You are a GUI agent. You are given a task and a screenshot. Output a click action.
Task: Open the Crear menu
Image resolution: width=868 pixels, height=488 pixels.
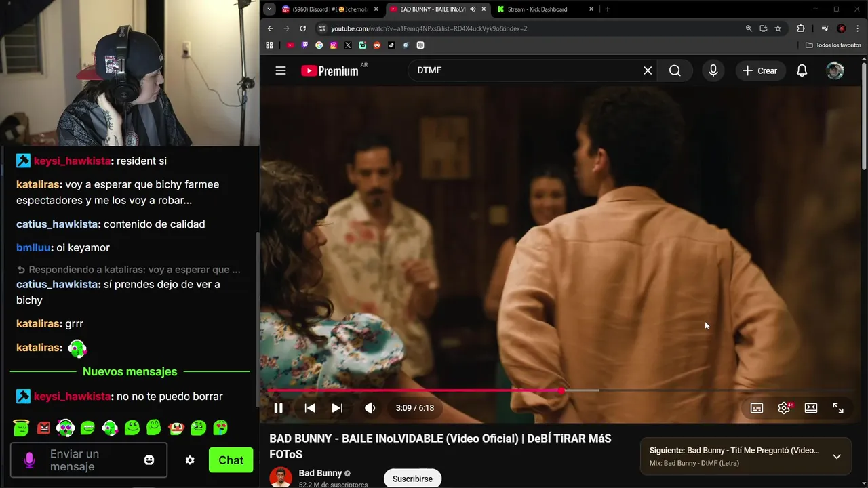click(x=760, y=70)
